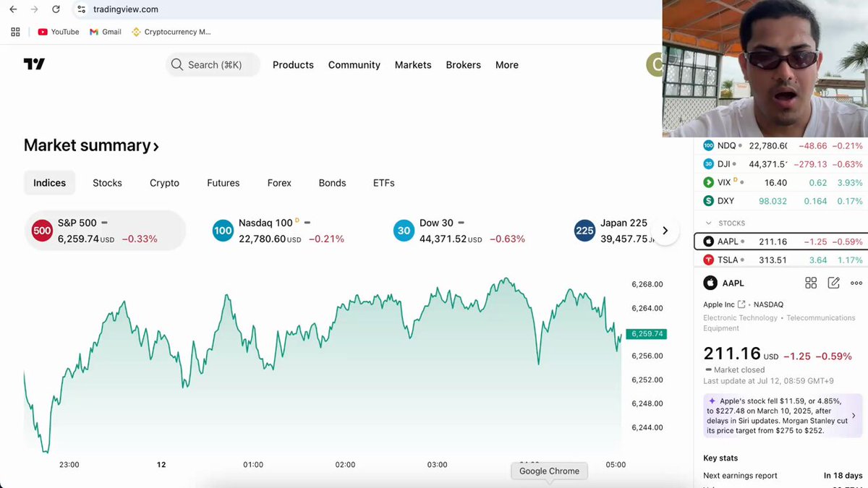Open three-dots more menu for AAPL
This screenshot has width=868, height=488.
pos(856,283)
